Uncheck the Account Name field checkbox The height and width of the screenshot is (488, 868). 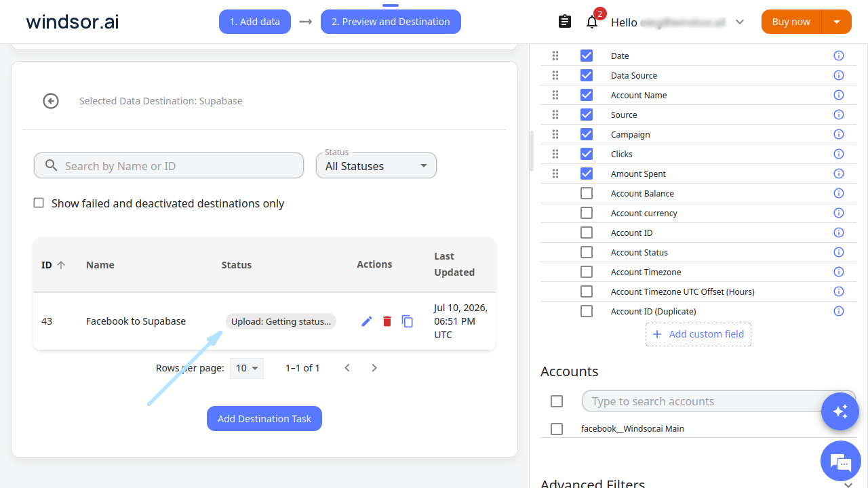(587, 95)
